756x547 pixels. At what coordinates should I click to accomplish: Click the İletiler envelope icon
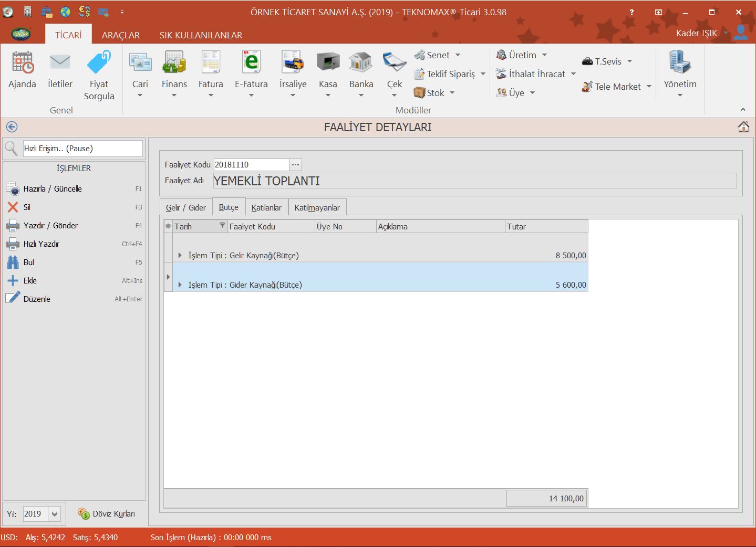pos(60,63)
